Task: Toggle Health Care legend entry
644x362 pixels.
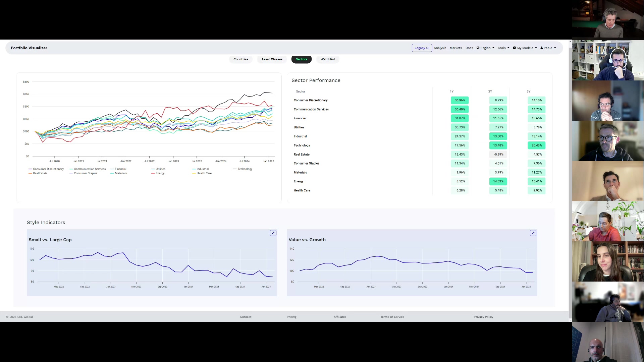Action: pos(204,173)
